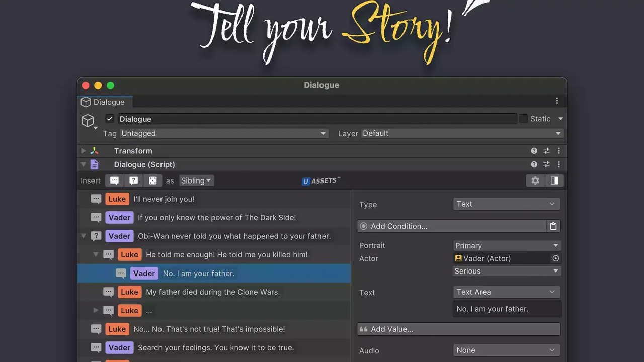
Task: Click the Transform axes icon
Action: coord(94,151)
